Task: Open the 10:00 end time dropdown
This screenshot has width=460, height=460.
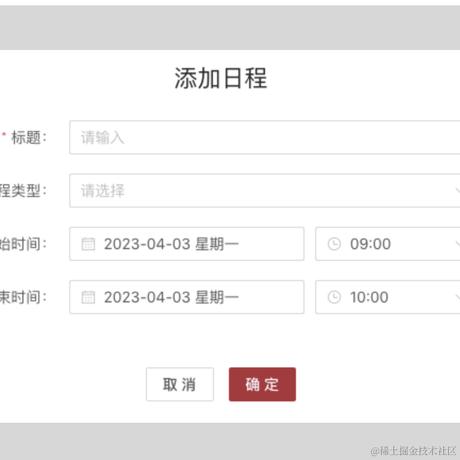Action: pyautogui.click(x=388, y=297)
